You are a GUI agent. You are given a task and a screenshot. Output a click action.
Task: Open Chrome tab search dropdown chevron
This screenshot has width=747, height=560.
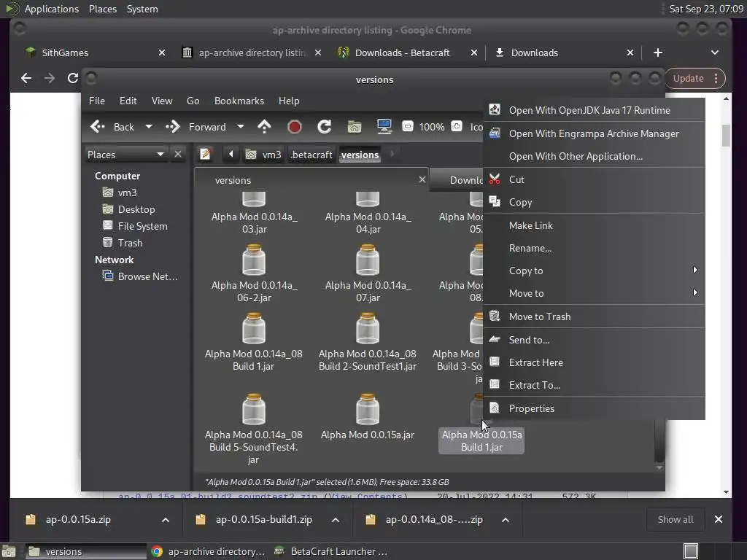tap(715, 52)
